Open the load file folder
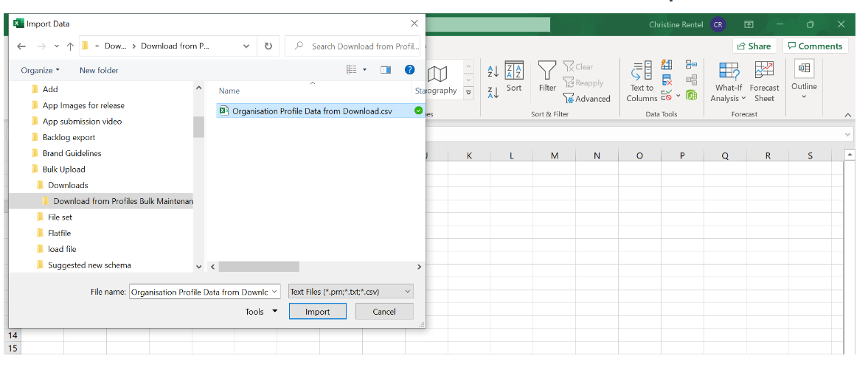Viewport: 868px width, 378px height. 62,249
